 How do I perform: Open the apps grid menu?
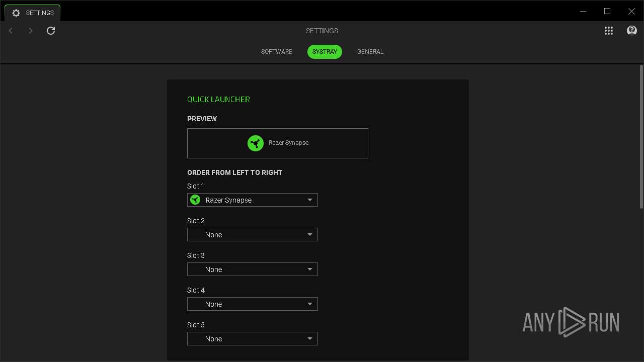click(x=609, y=31)
